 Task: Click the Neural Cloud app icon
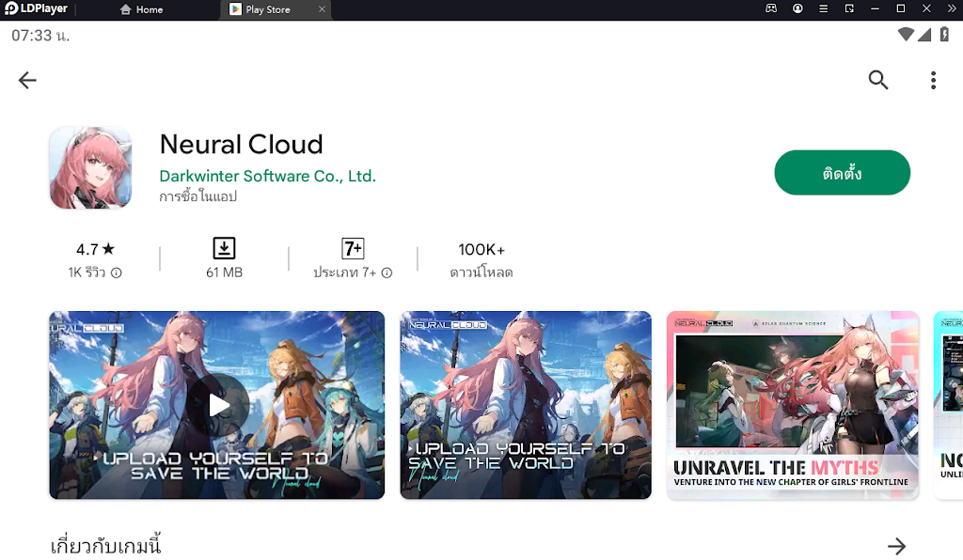click(x=91, y=168)
